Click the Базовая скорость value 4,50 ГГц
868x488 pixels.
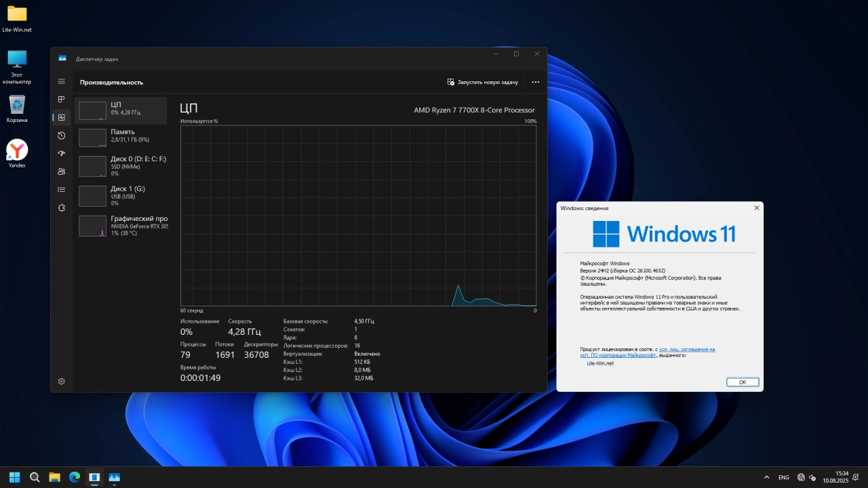click(x=364, y=321)
